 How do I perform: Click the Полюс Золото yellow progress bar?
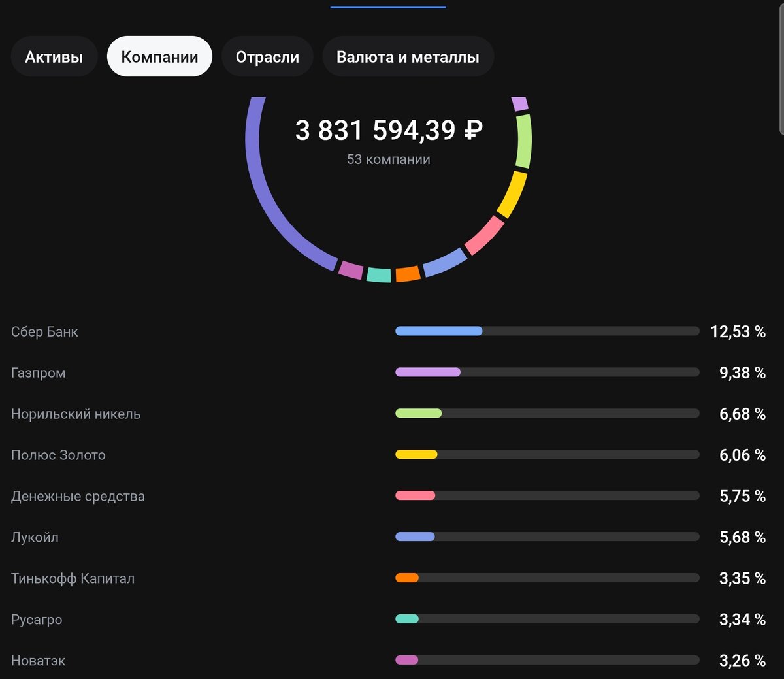coord(416,455)
